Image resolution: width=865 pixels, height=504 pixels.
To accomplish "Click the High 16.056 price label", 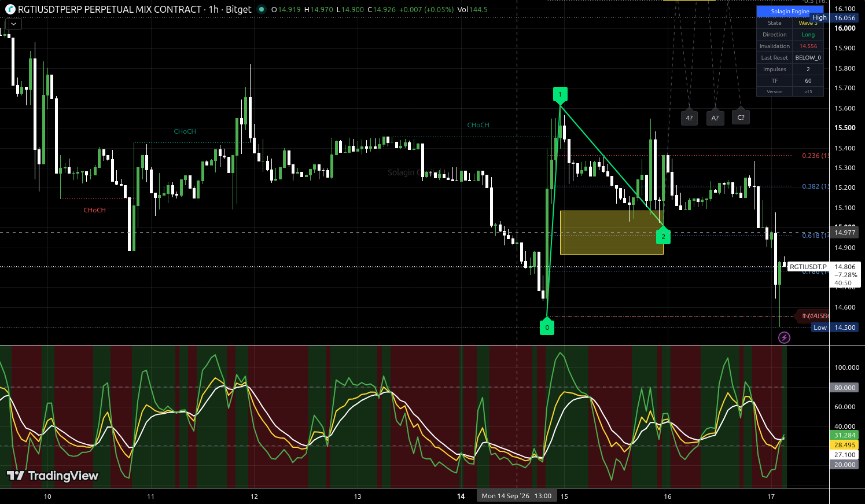I will [834, 18].
